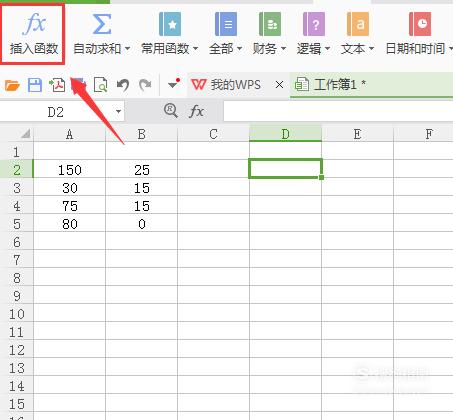Click the undo arrow icon

click(123, 85)
